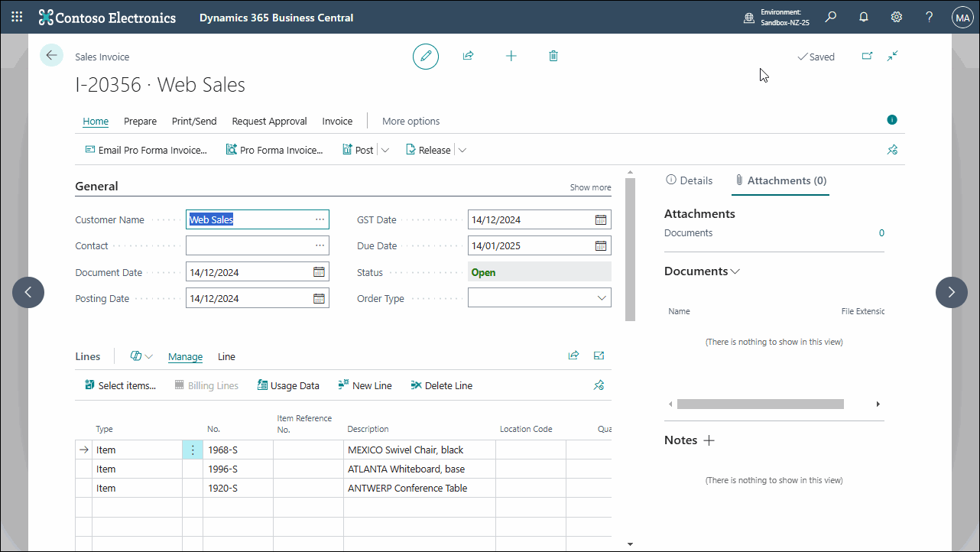This screenshot has width=980, height=552.
Task: Click the Documents count 0 link
Action: 881,233
